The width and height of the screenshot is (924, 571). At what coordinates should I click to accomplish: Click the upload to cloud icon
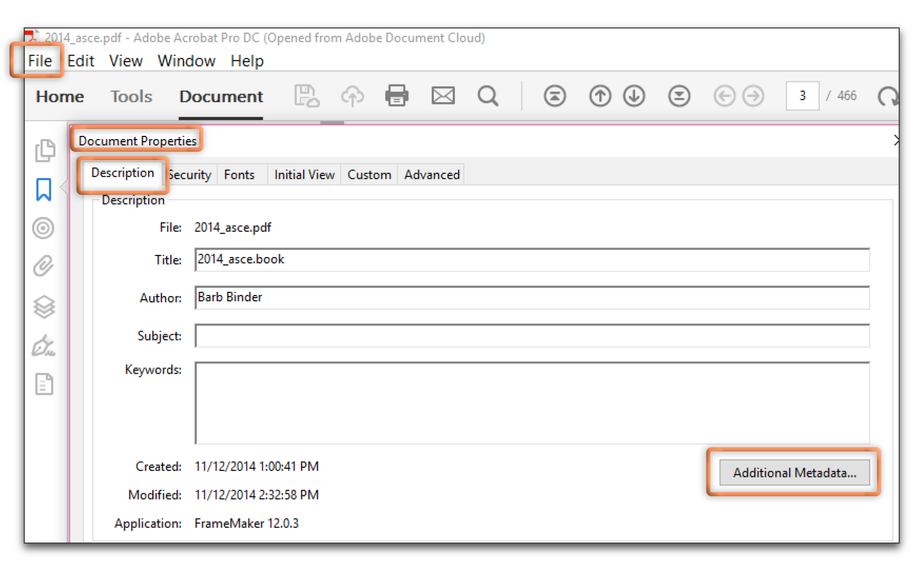pyautogui.click(x=352, y=96)
